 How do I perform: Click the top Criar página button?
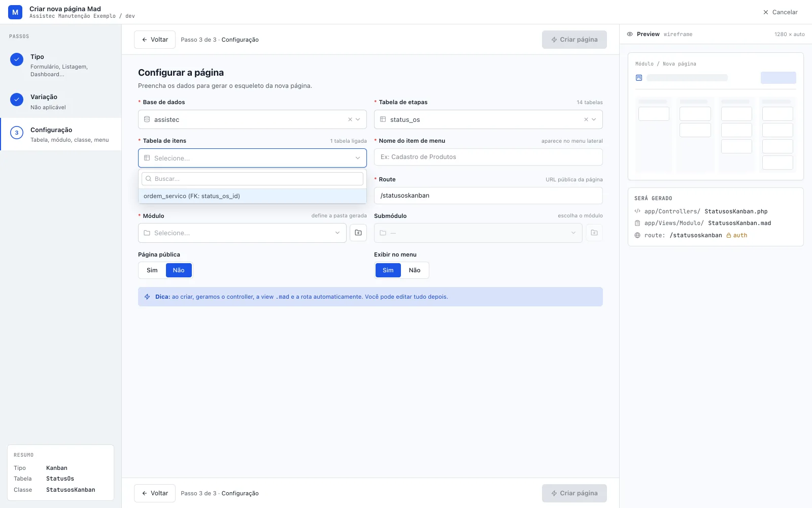point(574,40)
